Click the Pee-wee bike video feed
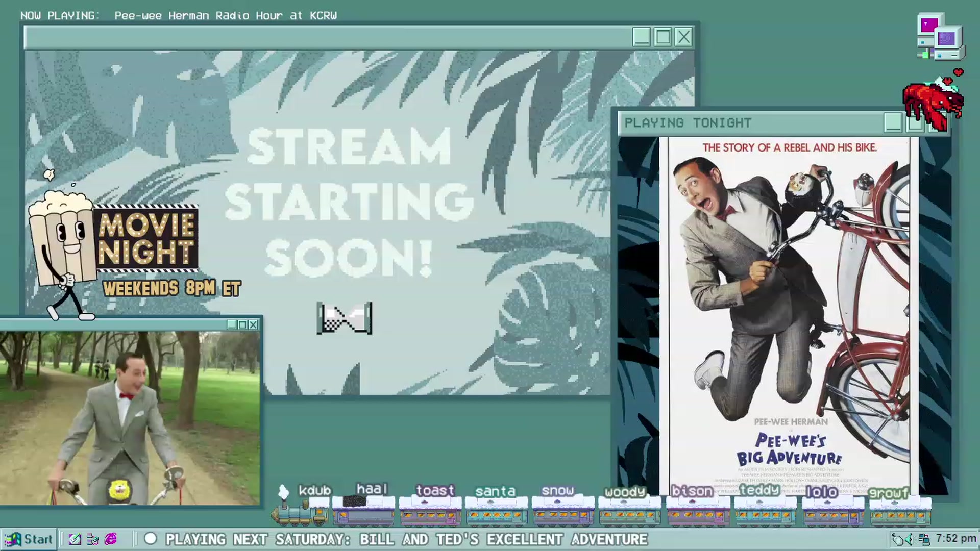 point(130,418)
